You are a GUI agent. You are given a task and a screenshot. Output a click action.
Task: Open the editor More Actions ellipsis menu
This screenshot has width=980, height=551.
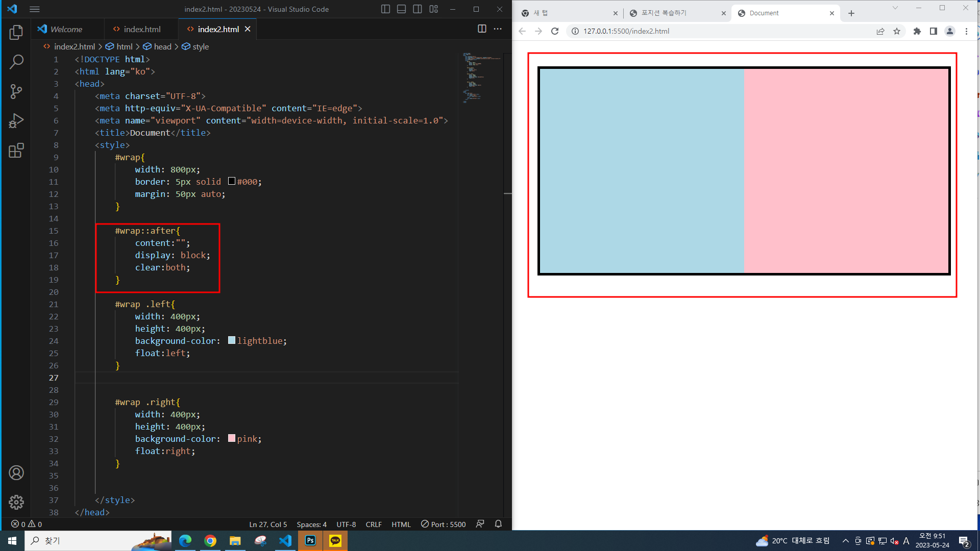(498, 29)
